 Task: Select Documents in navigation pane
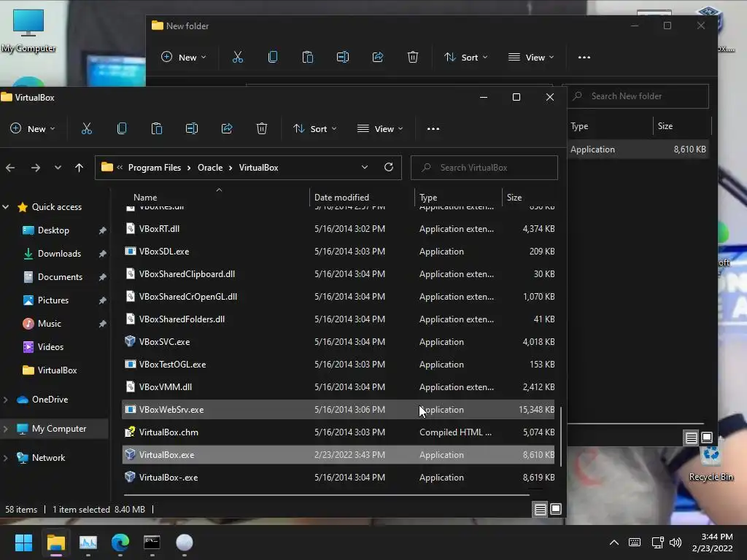pos(60,276)
